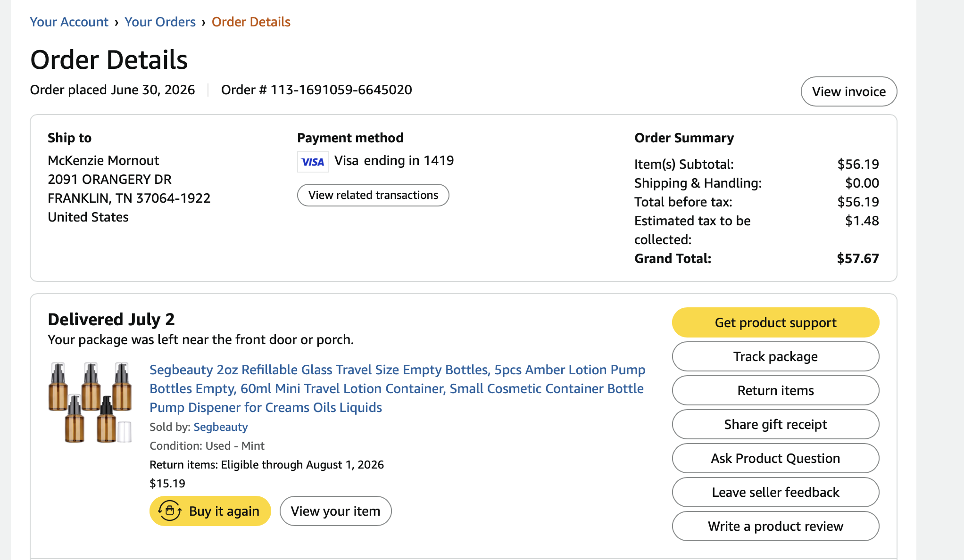Go to Your Account breadcrumb
The image size is (964, 560).
pos(69,22)
